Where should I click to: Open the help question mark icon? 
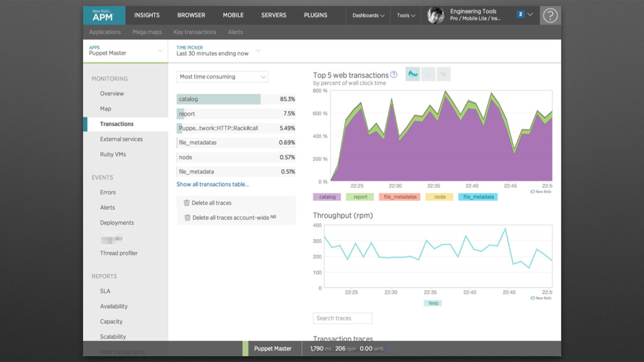tap(550, 16)
